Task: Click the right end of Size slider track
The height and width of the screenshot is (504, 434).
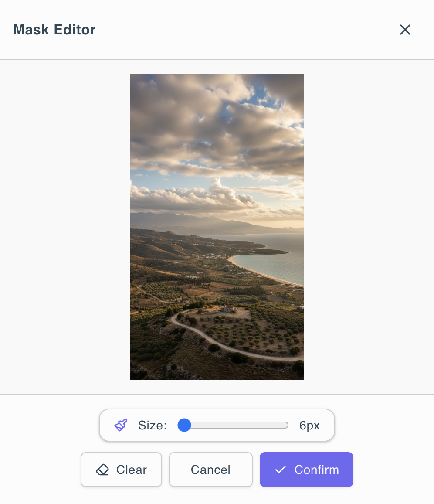Action: coord(286,425)
